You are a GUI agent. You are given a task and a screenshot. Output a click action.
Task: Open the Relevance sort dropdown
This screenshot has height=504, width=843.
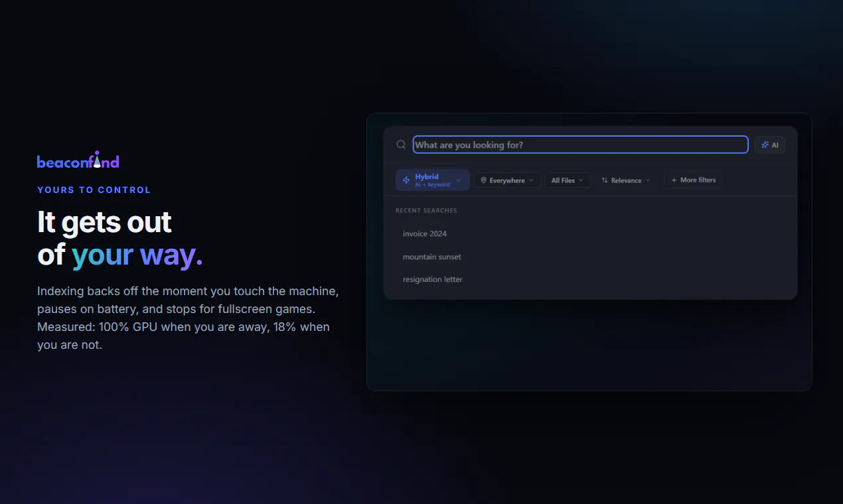(x=626, y=180)
